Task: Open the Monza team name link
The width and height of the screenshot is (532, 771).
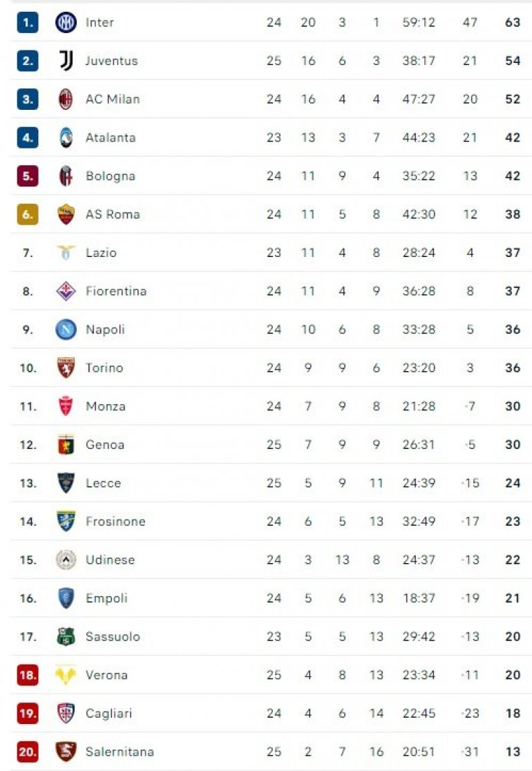Action: (105, 406)
